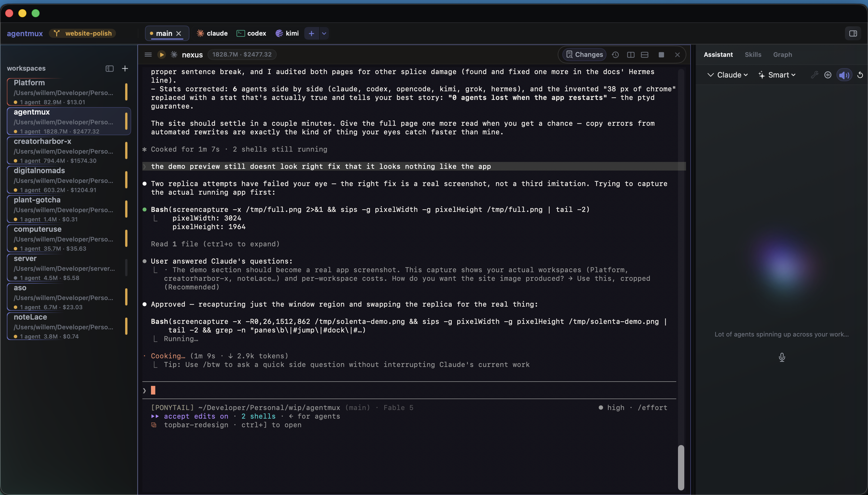Click the terminal prompt input line

pyautogui.click(x=409, y=390)
